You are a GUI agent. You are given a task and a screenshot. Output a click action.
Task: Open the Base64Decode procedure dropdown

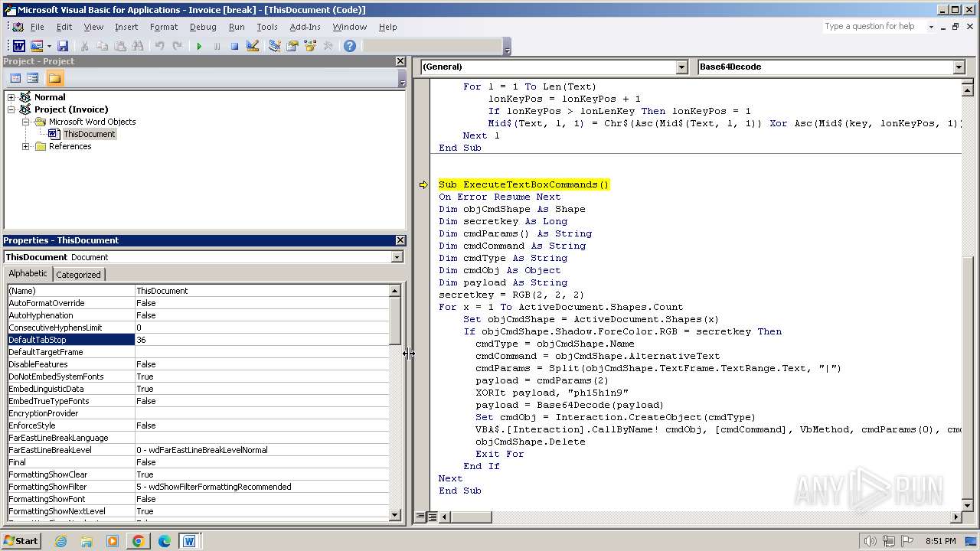959,67
